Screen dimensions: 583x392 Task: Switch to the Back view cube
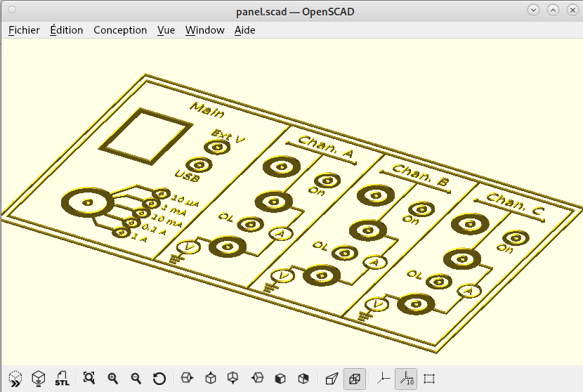click(x=303, y=379)
